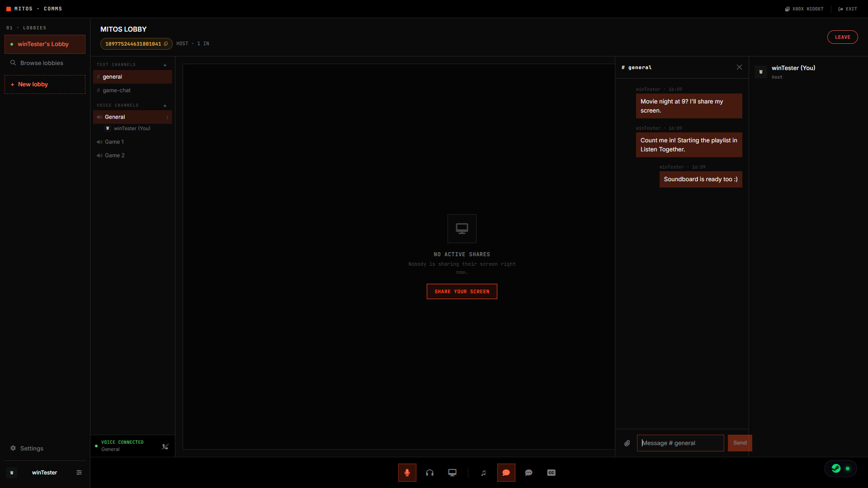Click the Leave lobby button
The height and width of the screenshot is (488, 868).
tap(842, 37)
